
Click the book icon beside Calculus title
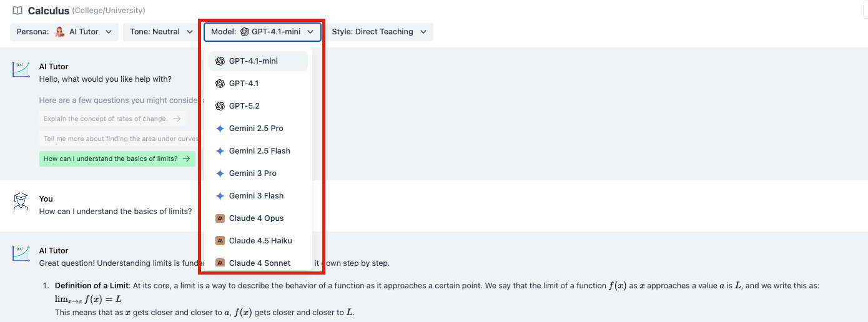click(17, 11)
